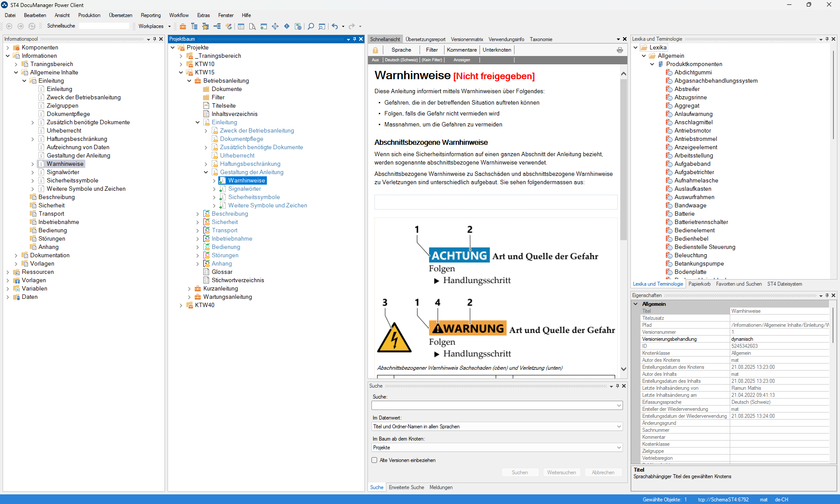The width and height of the screenshot is (840, 504).
Task: Click the document preview magnifier icon
Action: click(x=252, y=26)
